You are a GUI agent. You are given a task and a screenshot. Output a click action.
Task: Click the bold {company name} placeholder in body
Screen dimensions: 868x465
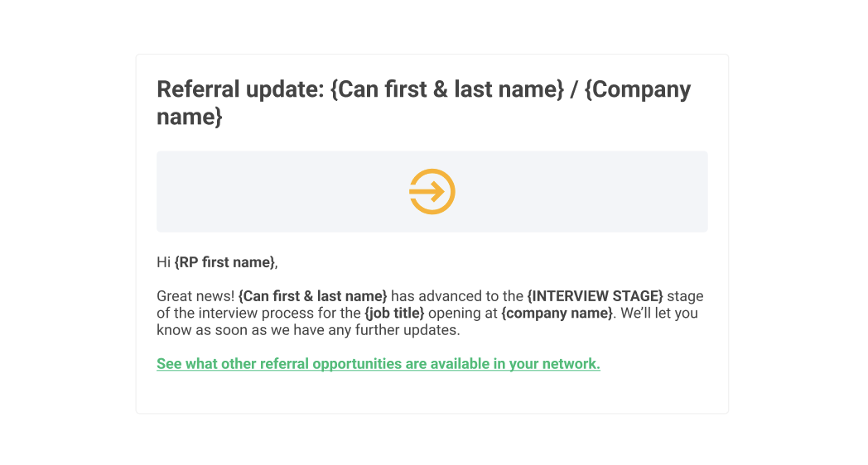pyautogui.click(x=558, y=313)
